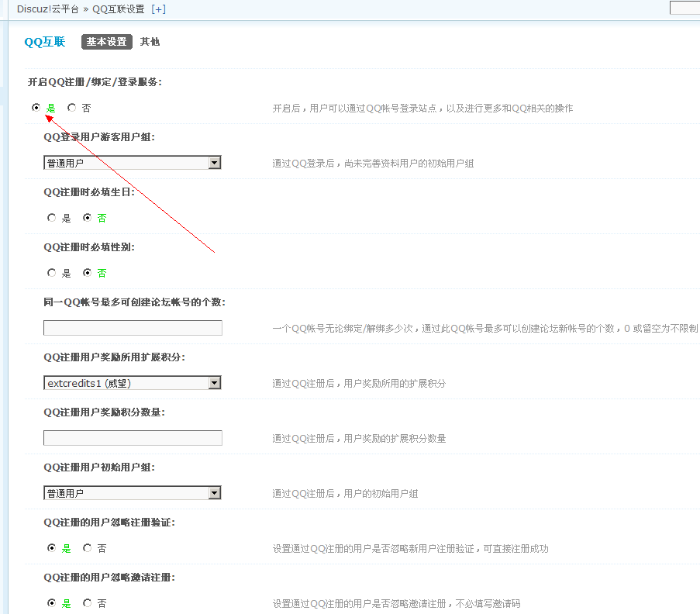
Task: Select '是' for QQ注册的用户忽略注册验证
Action: [52, 548]
